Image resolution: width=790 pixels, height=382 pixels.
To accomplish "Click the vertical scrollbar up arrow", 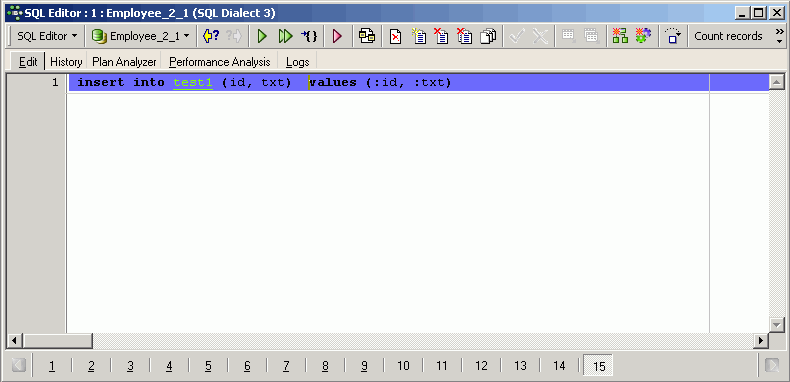I will pyautogui.click(x=776, y=82).
